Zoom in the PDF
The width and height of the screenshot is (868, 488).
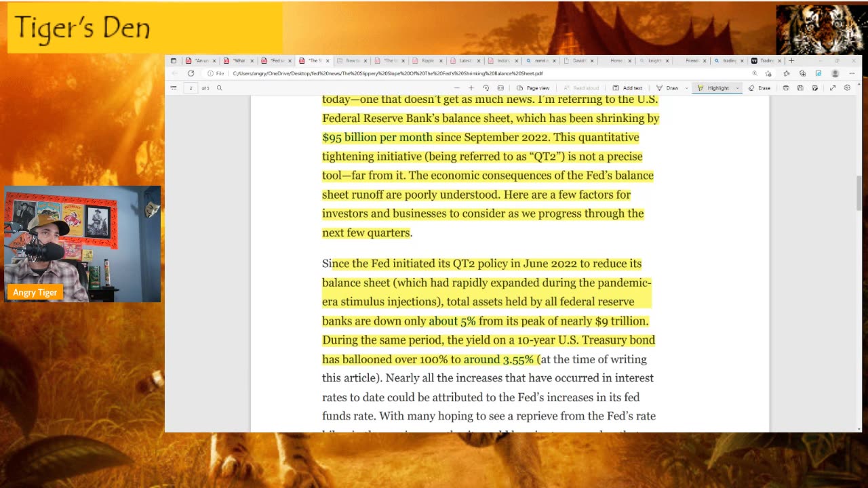(x=471, y=88)
